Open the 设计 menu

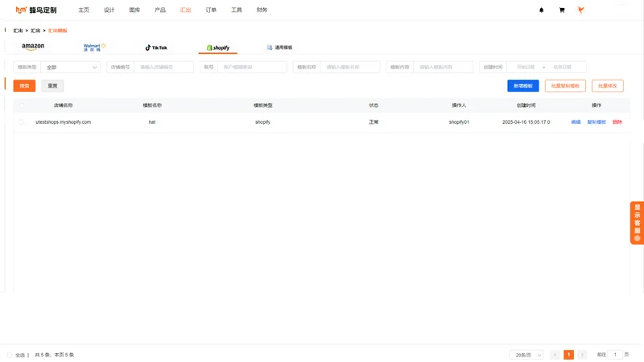[x=109, y=10]
